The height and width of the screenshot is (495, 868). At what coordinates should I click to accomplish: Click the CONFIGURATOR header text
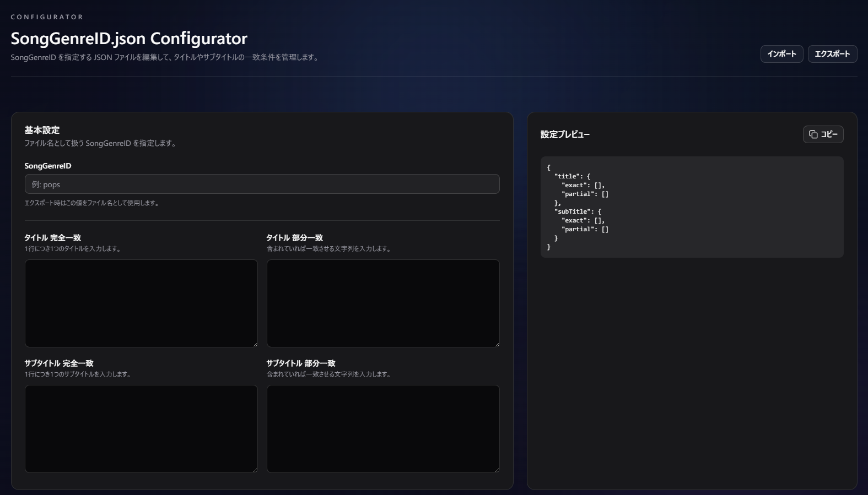(47, 17)
